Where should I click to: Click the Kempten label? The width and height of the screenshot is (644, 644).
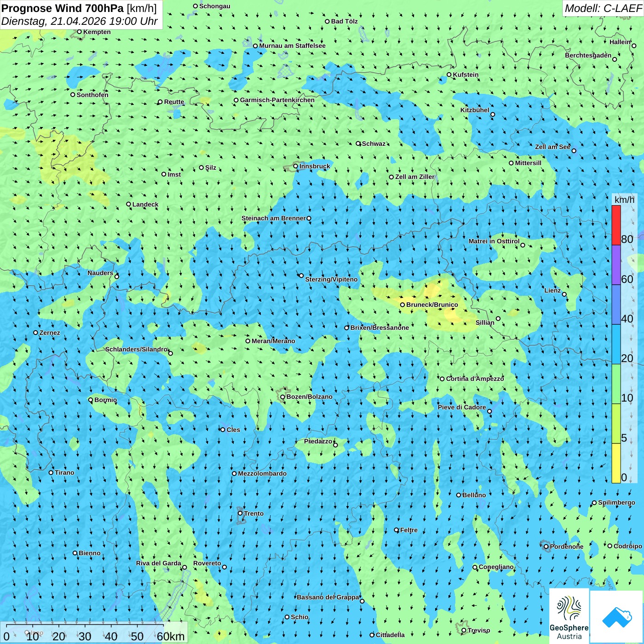pos(97,32)
